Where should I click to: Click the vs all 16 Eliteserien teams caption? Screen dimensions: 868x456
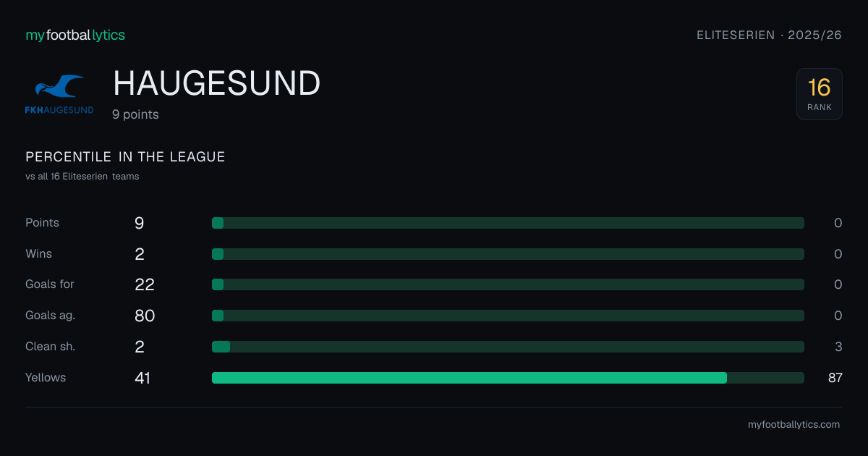(x=82, y=177)
